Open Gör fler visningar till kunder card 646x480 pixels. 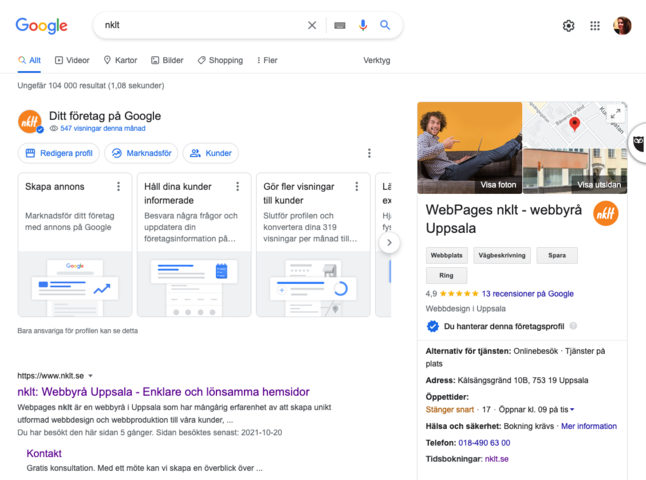coord(313,245)
